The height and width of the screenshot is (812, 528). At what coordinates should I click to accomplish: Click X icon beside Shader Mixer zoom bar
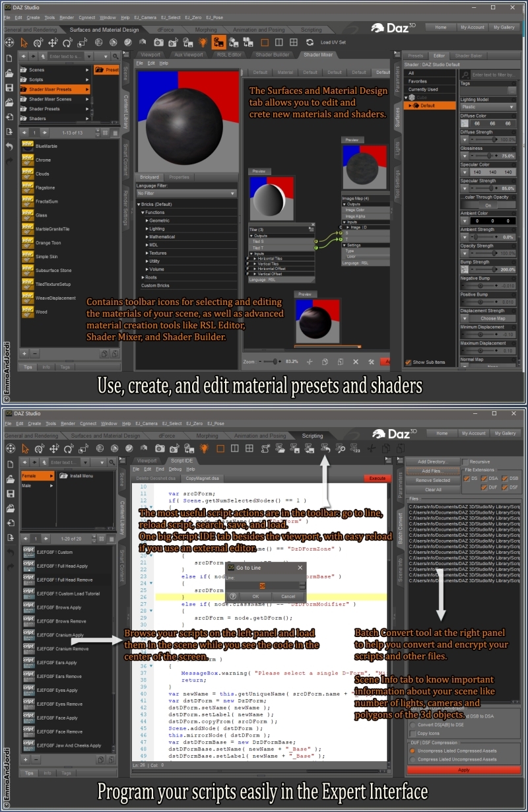tap(356, 362)
